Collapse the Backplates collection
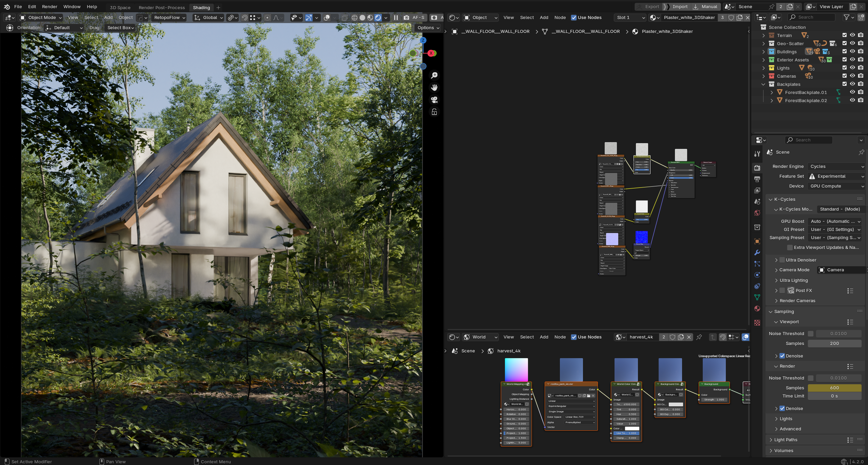The width and height of the screenshot is (868, 465). (x=763, y=84)
